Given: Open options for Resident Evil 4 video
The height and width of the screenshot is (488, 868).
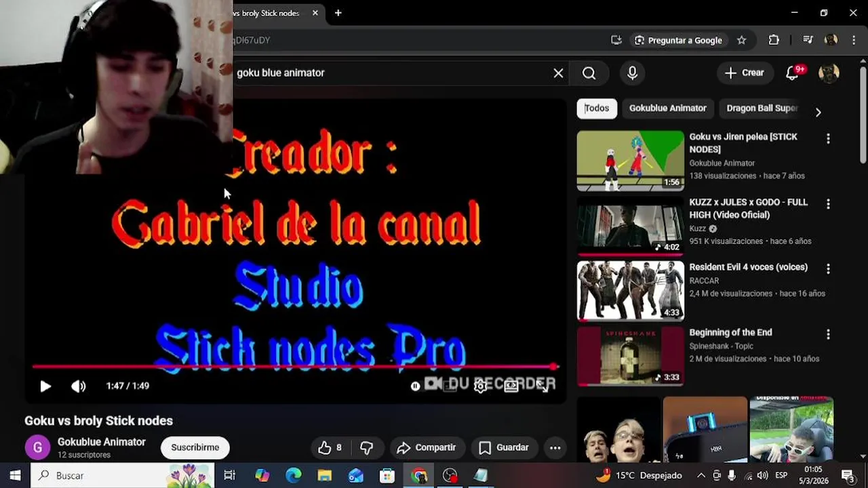Looking at the screenshot, I should click(x=828, y=269).
